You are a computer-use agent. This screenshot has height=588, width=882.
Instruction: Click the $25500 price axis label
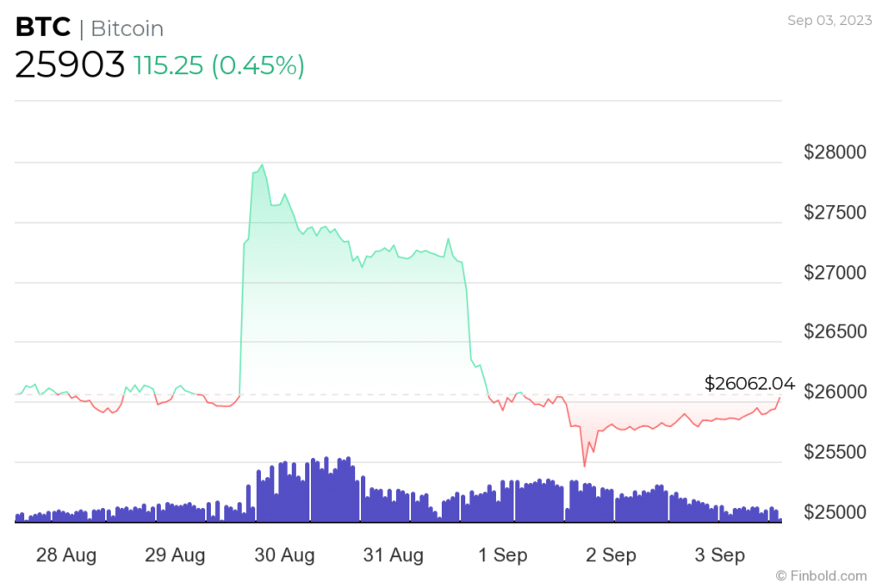point(834,453)
